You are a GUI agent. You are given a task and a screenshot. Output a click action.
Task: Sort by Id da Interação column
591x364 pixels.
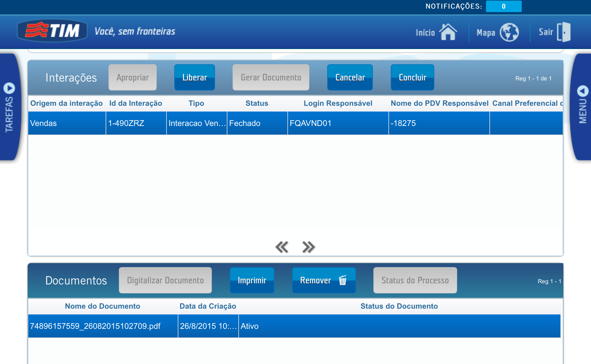pos(136,103)
